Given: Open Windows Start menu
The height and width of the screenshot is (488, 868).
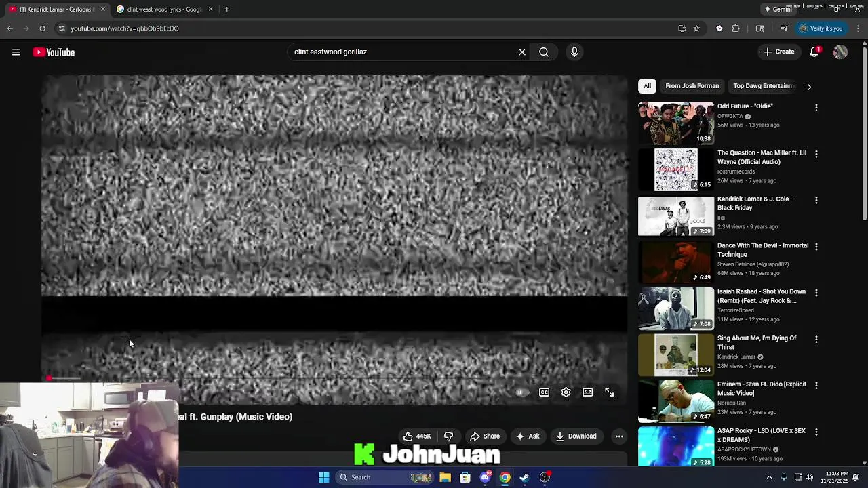Looking at the screenshot, I should (x=324, y=477).
